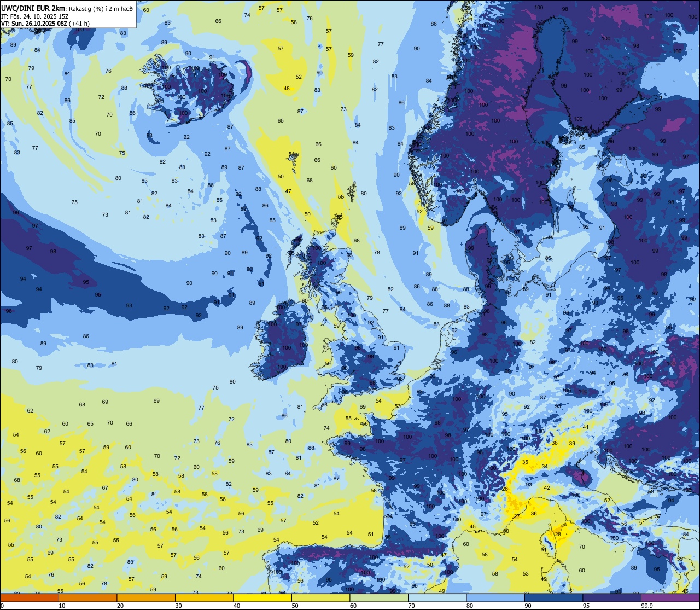
Task: Click the map value '27' near the coast
Action: (517, 516)
